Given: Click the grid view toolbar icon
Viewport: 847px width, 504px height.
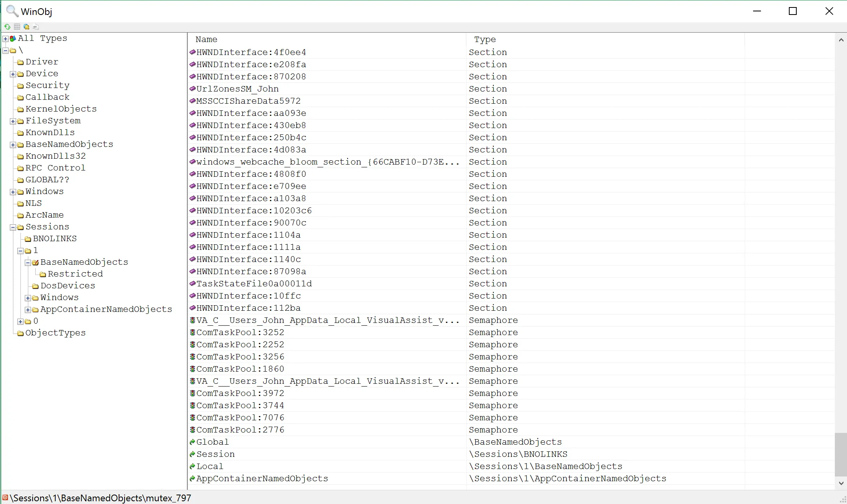Looking at the screenshot, I should [x=17, y=27].
